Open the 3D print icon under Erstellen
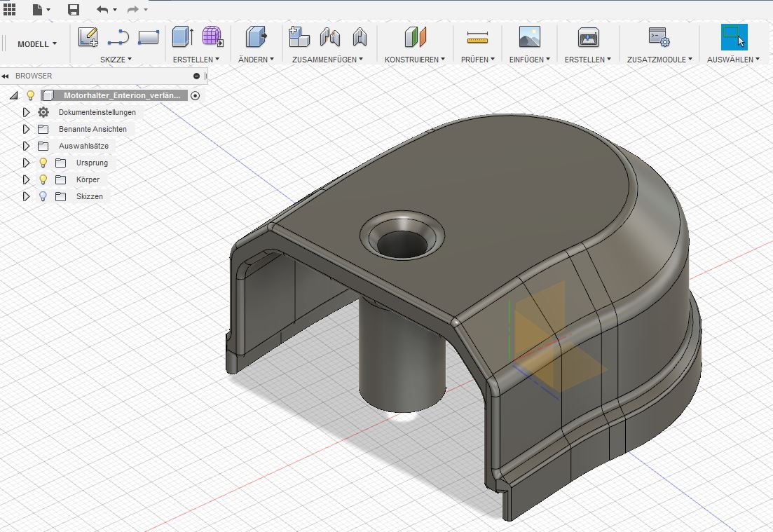 pyautogui.click(x=588, y=37)
